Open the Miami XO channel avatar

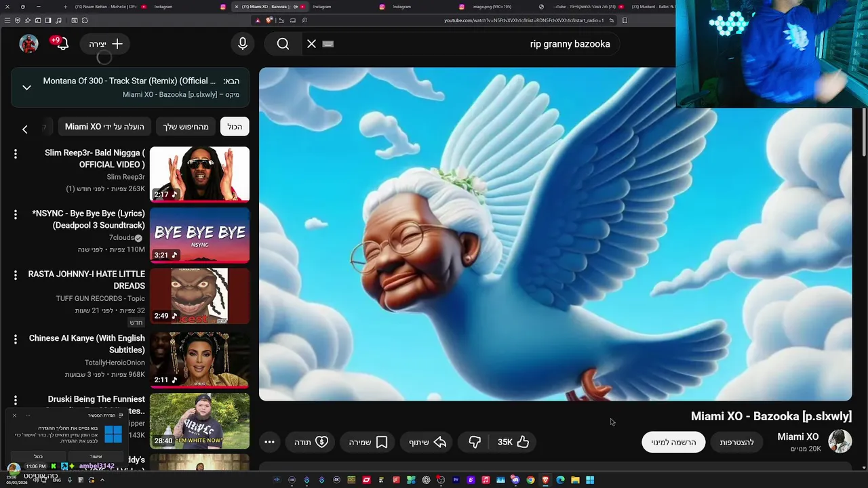[x=840, y=442]
